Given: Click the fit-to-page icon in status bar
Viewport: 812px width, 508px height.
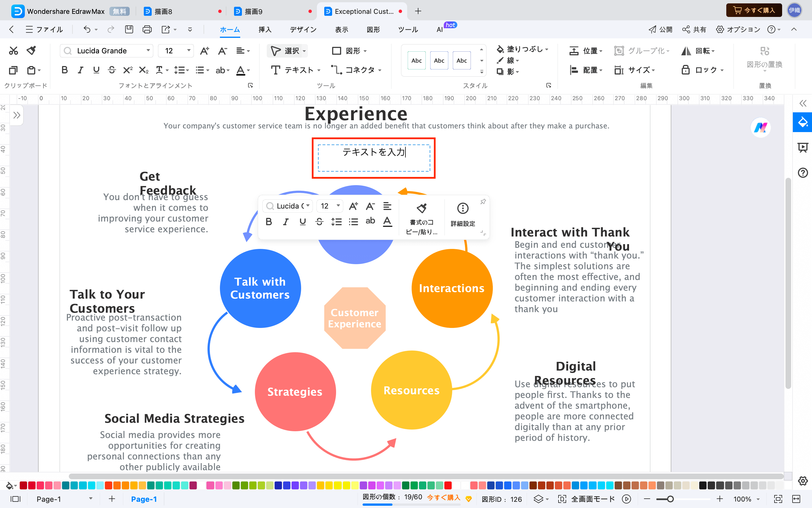Looking at the screenshot, I should (778, 499).
